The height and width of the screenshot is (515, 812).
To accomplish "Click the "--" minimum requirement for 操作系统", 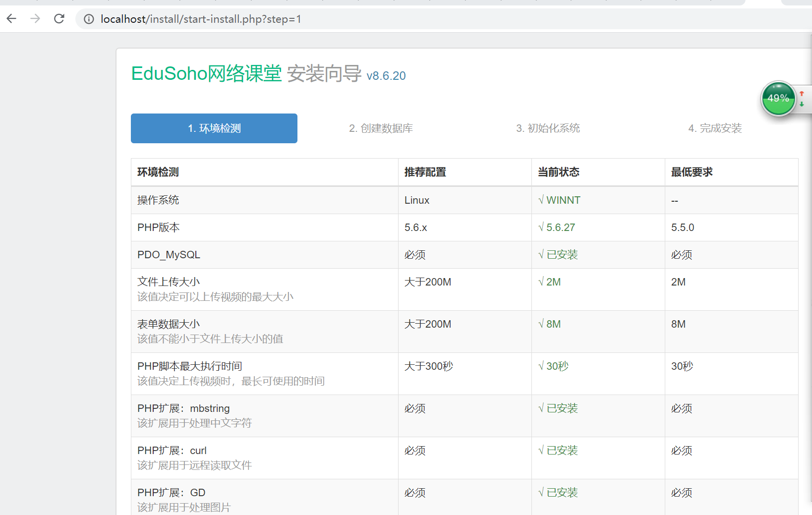I will click(x=675, y=201).
